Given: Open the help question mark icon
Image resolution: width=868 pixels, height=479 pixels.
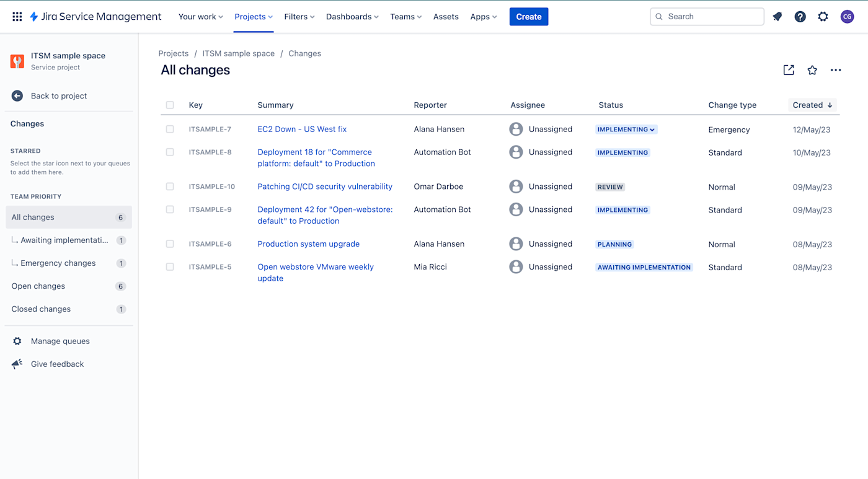Looking at the screenshot, I should pyautogui.click(x=800, y=17).
